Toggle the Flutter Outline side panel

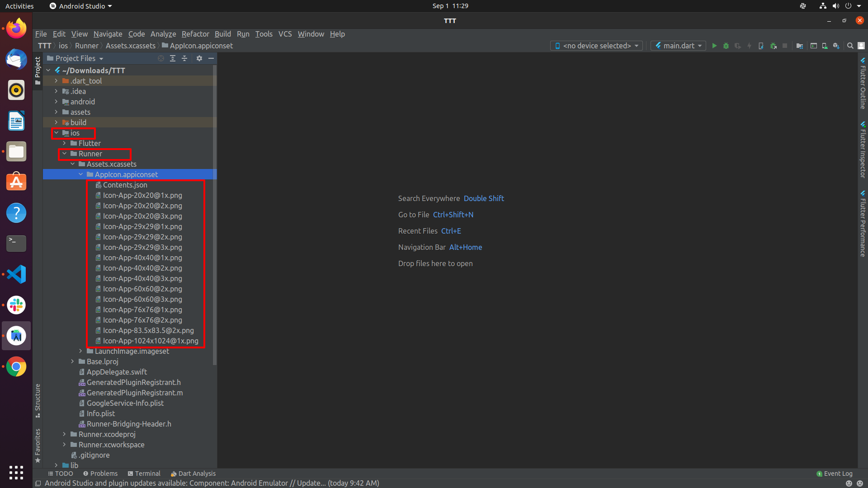click(863, 84)
